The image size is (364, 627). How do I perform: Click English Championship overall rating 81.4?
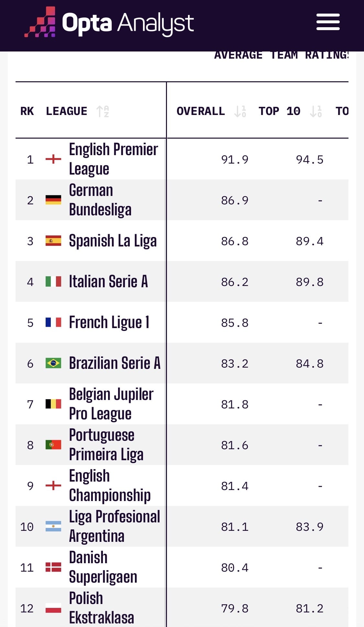(x=235, y=486)
